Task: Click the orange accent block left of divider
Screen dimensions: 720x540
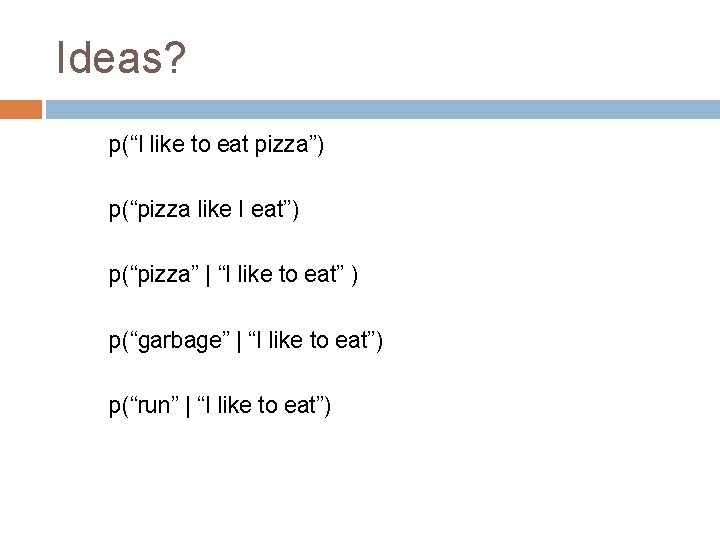Action: click(x=21, y=109)
